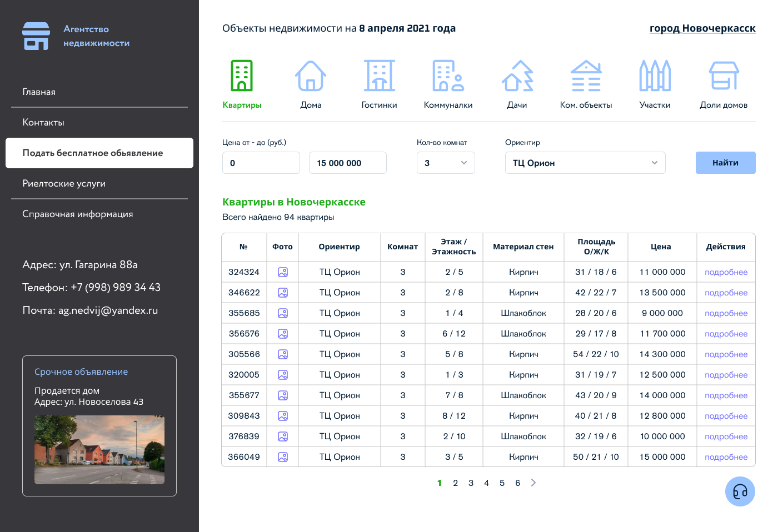View photo icon for listing 324324
Image resolution: width=778 pixels, height=532 pixels.
pos(283,272)
